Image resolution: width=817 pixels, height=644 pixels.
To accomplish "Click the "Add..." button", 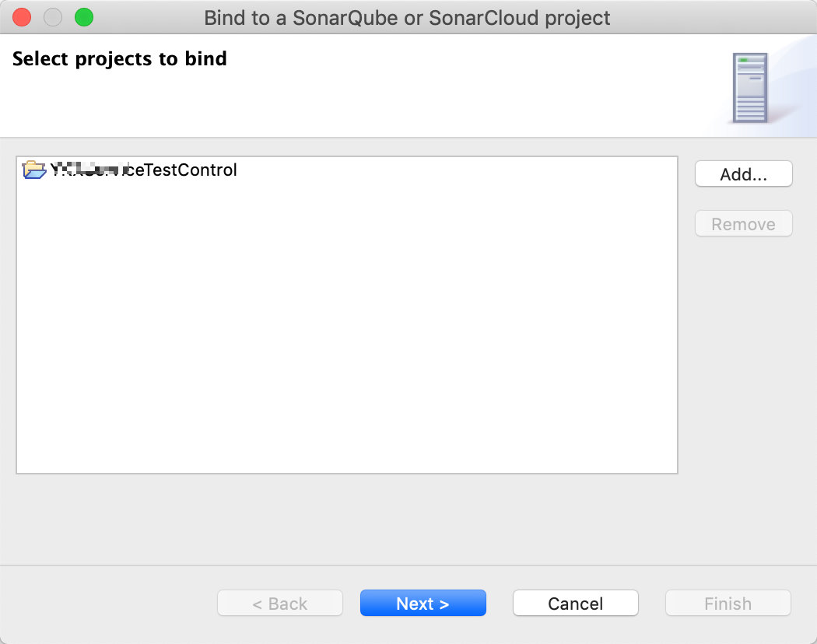I will tap(743, 174).
